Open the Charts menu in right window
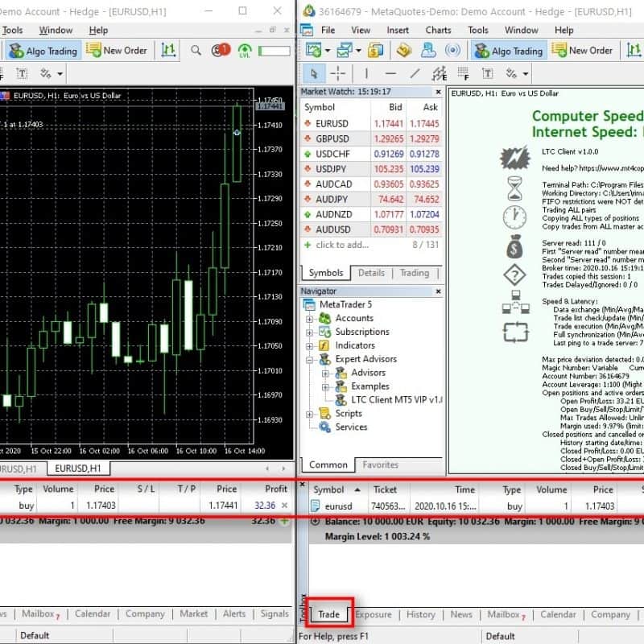This screenshot has height=644, width=644. pyautogui.click(x=438, y=30)
